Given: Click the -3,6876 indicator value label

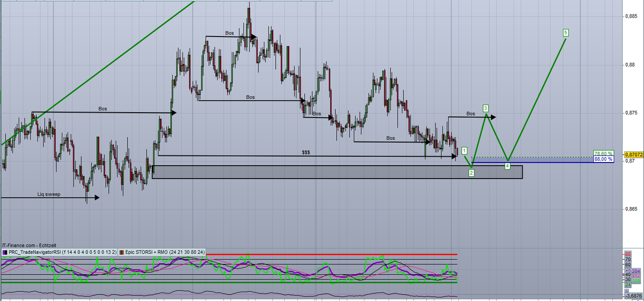Looking at the screenshot, I should point(634,296).
